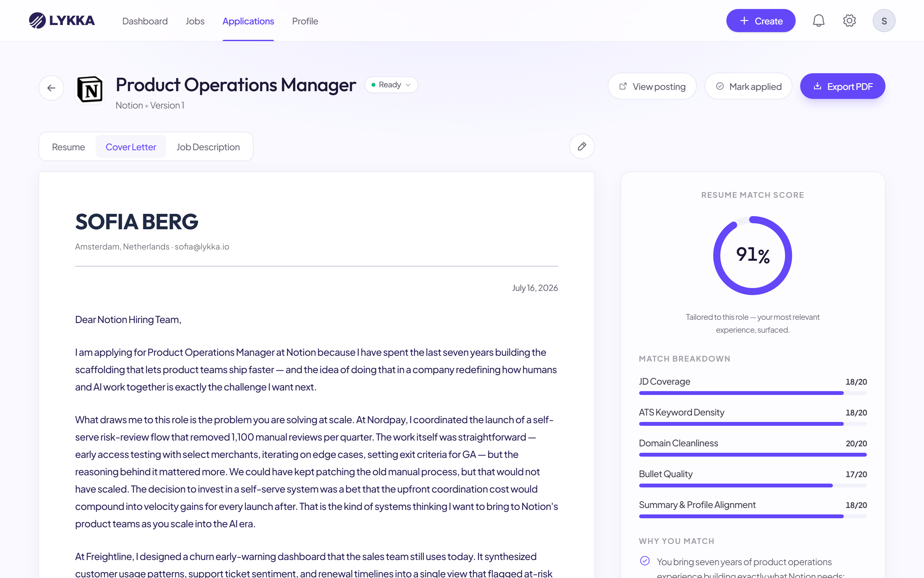Click the 17/20 Bullet Quality score
The width and height of the screenshot is (924, 578).
pyautogui.click(x=856, y=474)
